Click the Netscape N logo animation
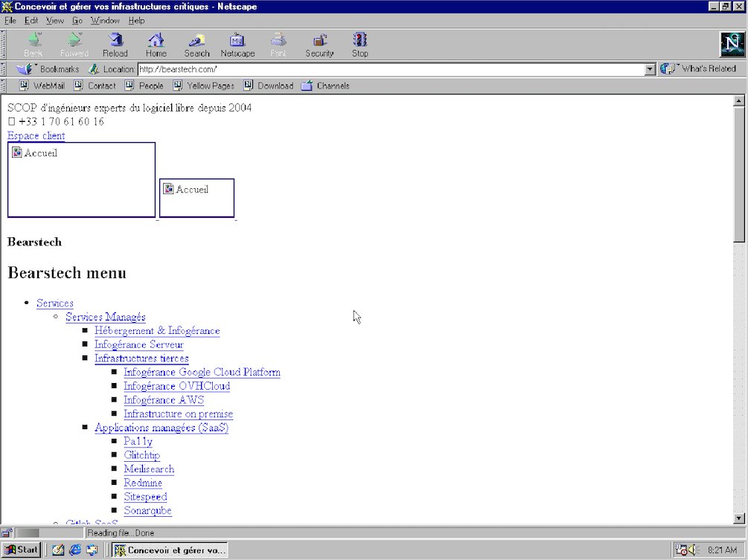748x560 pixels. (x=732, y=44)
